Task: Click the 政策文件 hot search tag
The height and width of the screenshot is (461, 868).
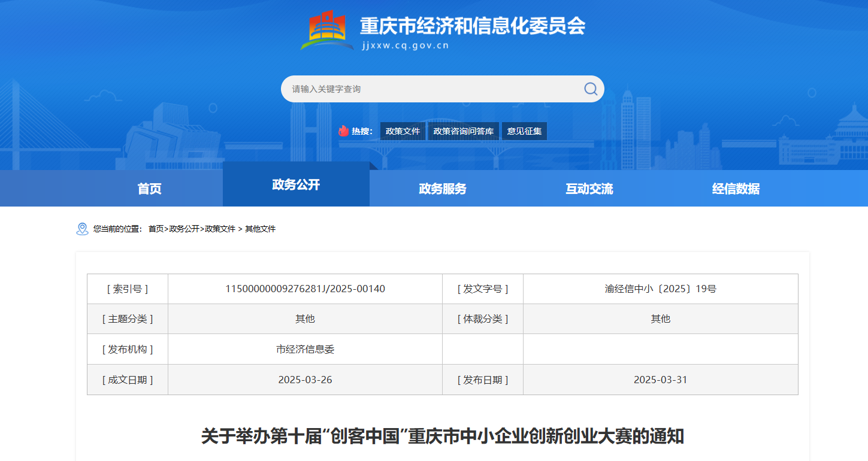Action: point(402,131)
